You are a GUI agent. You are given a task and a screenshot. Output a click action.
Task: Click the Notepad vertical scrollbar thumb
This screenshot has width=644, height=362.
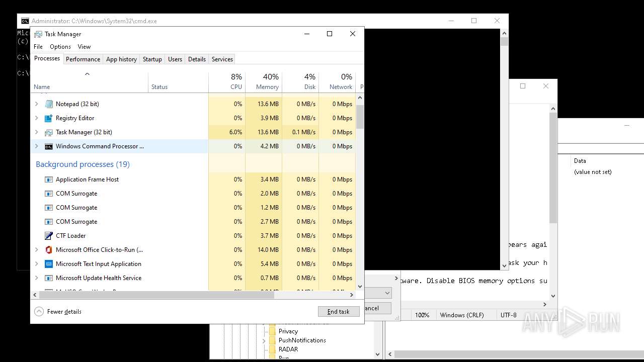point(553,168)
